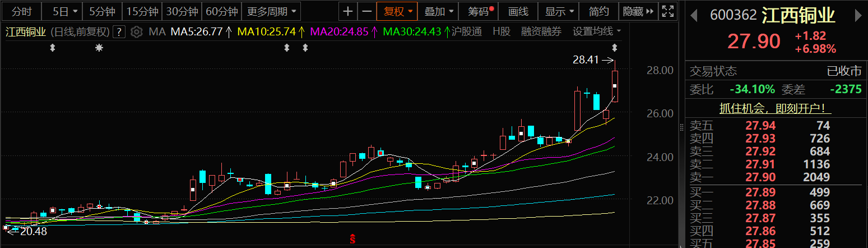Expand the 复权 adjustment dropdown
This screenshot has width=868, height=248.
point(398,11)
